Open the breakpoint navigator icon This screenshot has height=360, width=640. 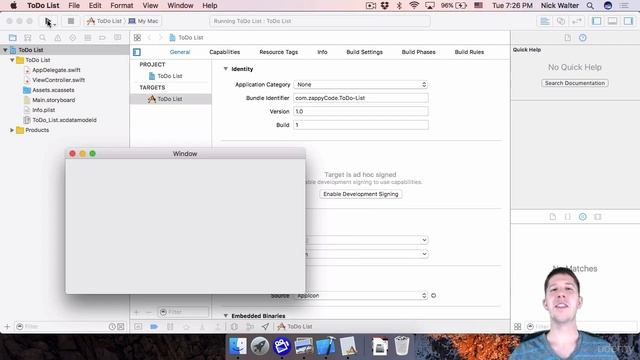click(102, 38)
